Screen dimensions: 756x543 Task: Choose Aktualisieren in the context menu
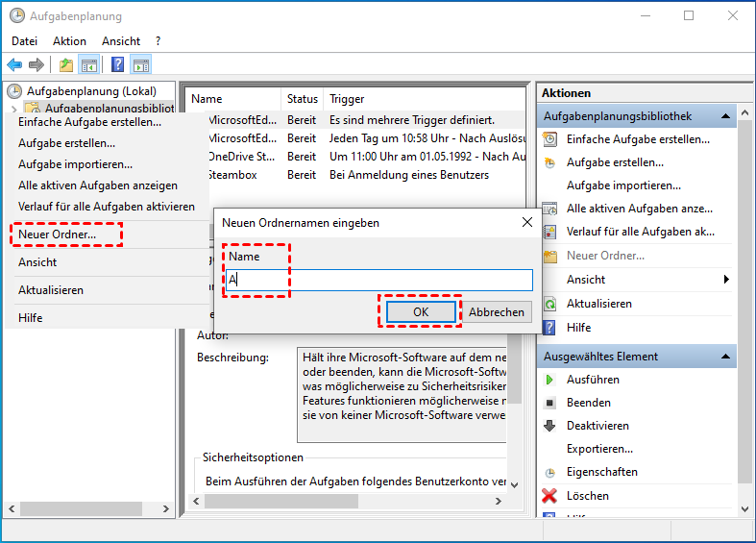click(51, 290)
